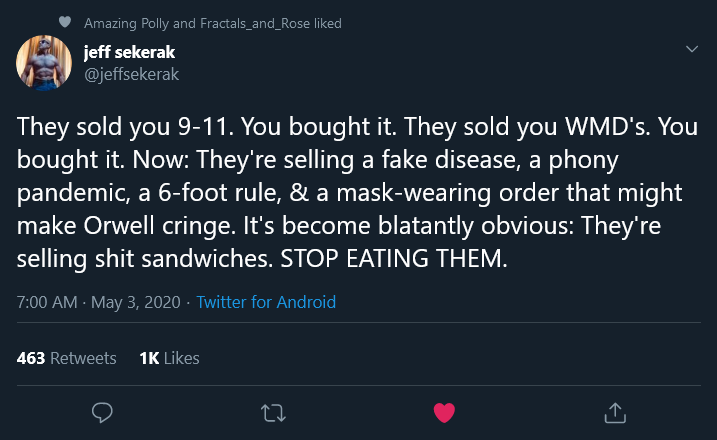The width and height of the screenshot is (717, 440).
Task: Unlike the tweet via the red heart
Action: pyautogui.click(x=444, y=411)
